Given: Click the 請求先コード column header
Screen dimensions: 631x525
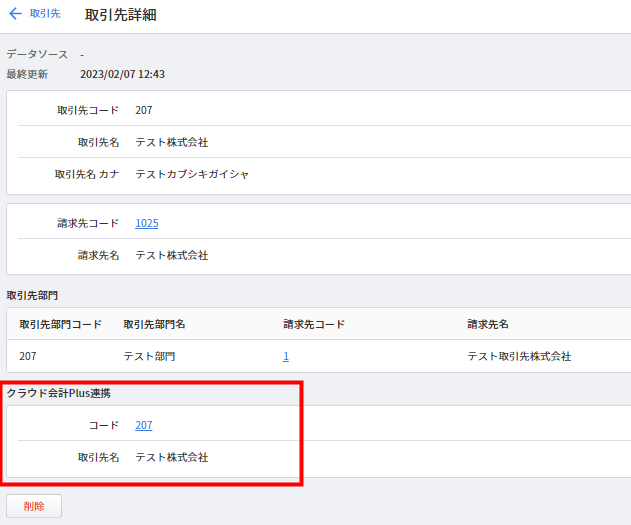Looking at the screenshot, I should point(314,324).
